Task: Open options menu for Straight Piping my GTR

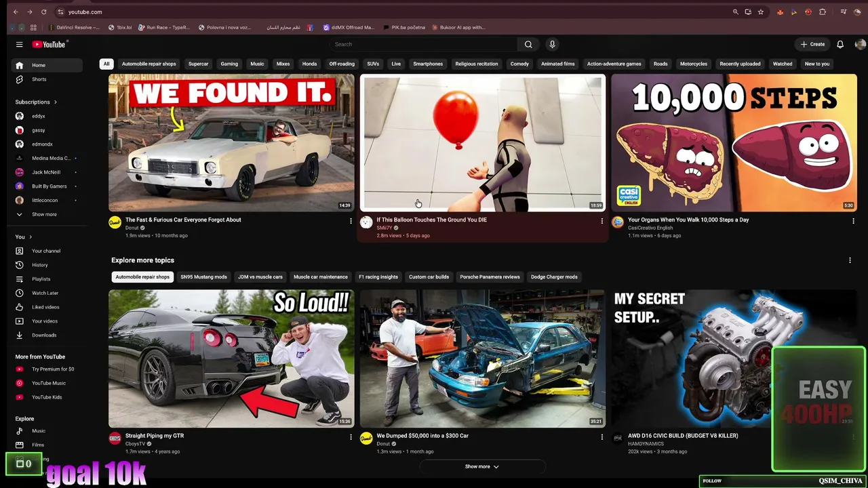Action: (351, 437)
